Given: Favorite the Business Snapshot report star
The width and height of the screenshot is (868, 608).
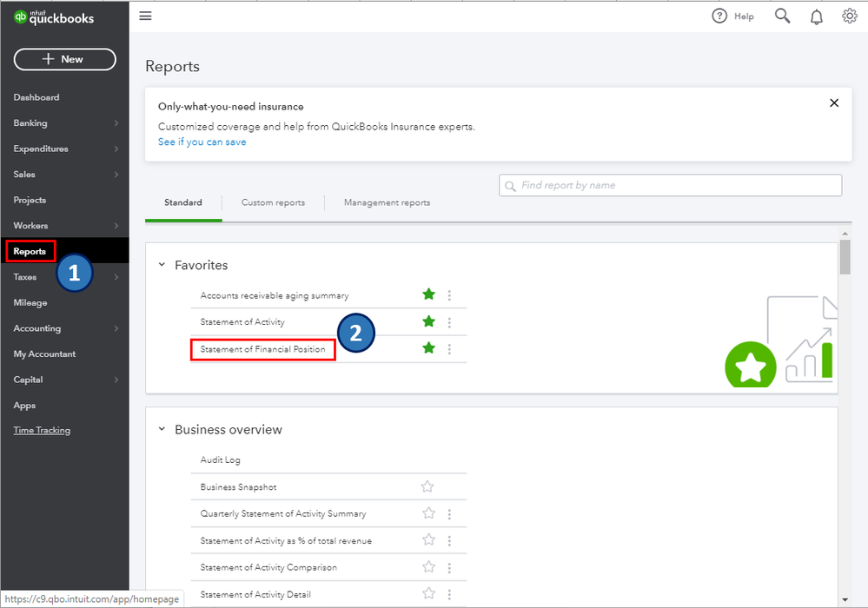Looking at the screenshot, I should (x=427, y=487).
